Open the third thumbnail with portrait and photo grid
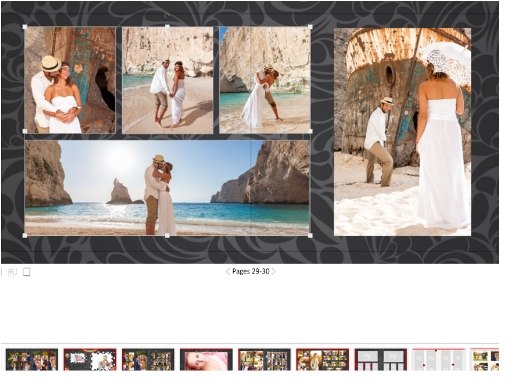Viewport: 516px width, 388px height. [x=148, y=360]
